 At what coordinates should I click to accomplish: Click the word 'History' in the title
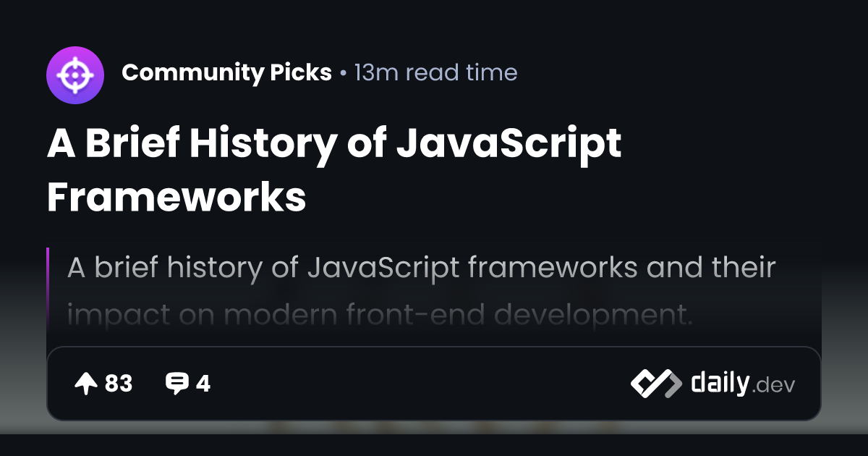point(263,143)
